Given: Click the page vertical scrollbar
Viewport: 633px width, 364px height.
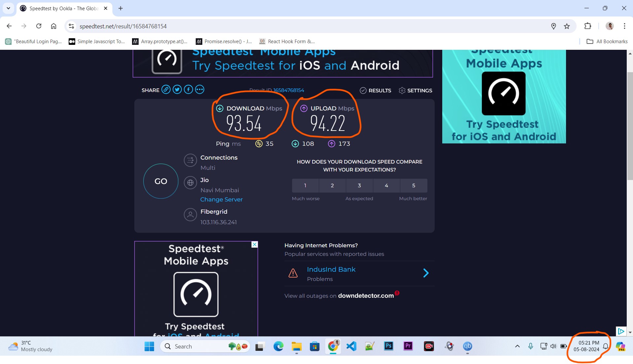Looking at the screenshot, I should (x=630, y=125).
